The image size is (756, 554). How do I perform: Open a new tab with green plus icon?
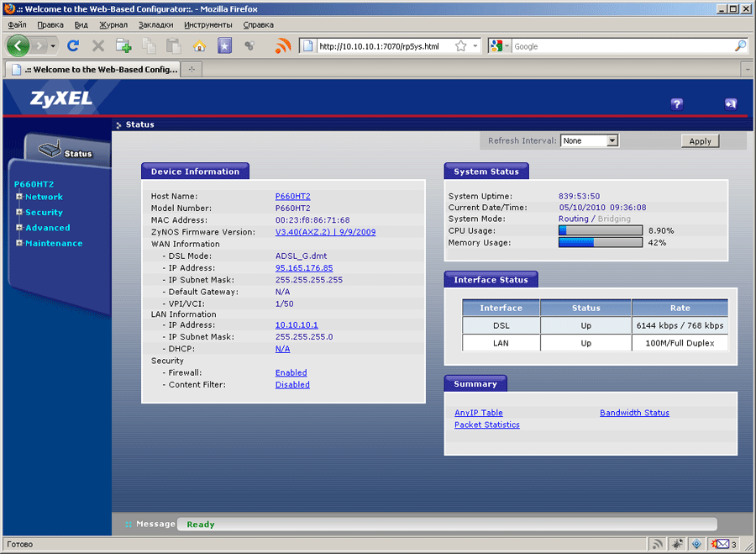[123, 46]
